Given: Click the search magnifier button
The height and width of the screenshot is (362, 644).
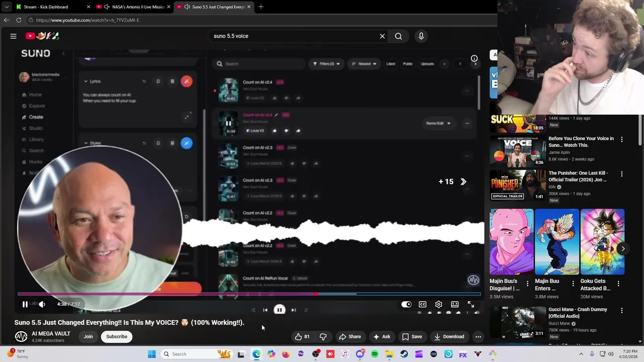Looking at the screenshot, I should (398, 36).
